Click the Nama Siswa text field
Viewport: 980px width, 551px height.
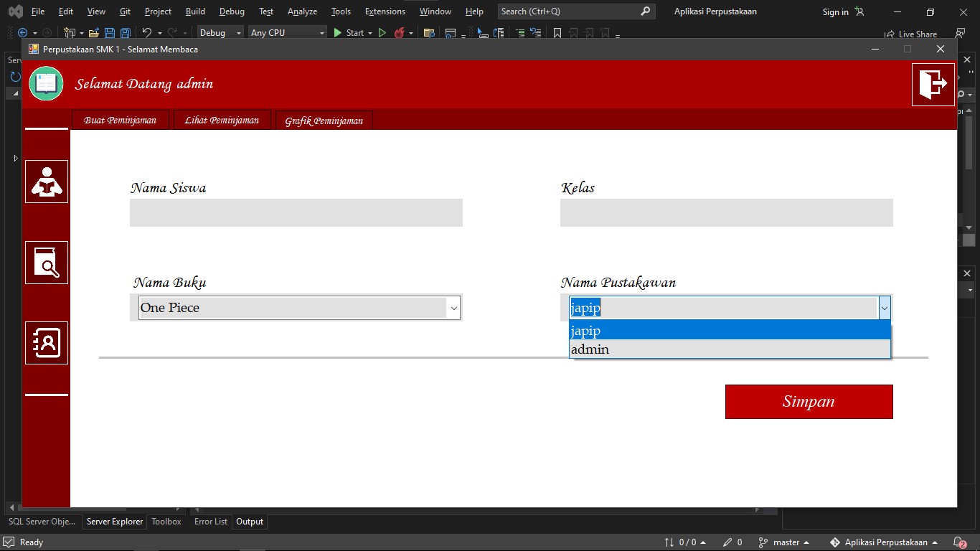(x=296, y=213)
